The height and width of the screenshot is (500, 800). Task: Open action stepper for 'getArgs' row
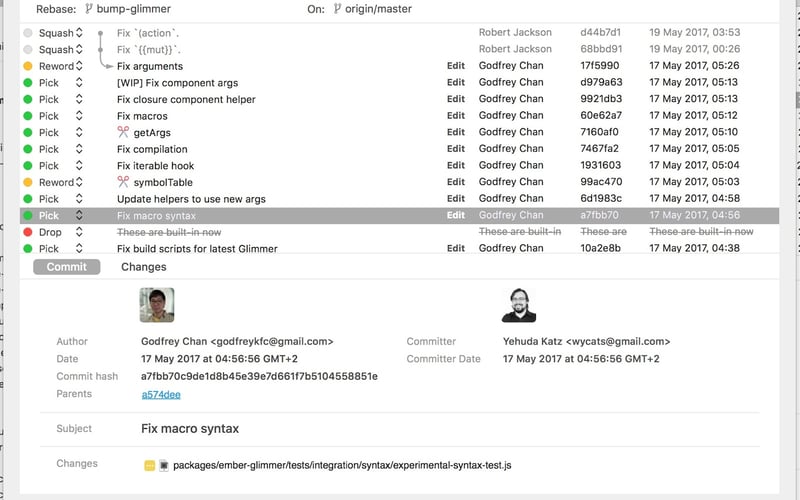tap(79, 133)
